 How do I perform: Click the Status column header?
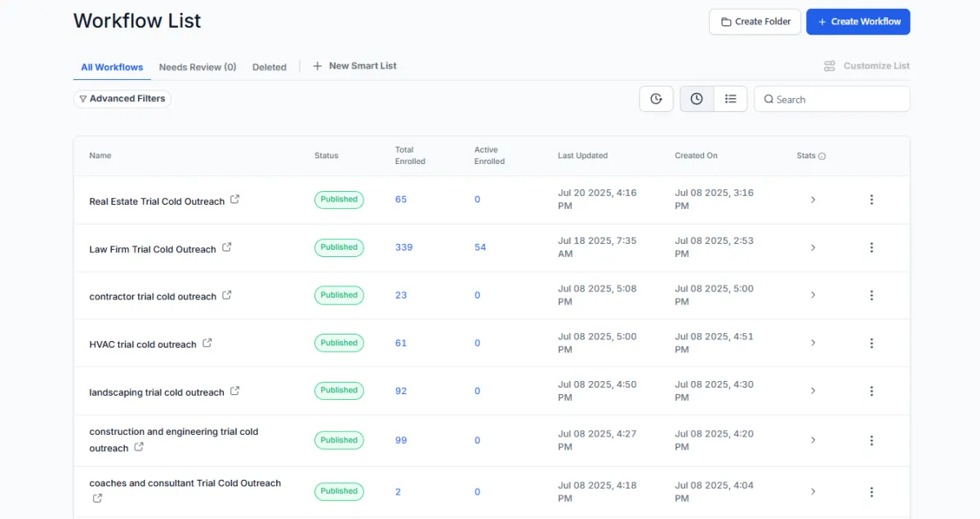click(326, 156)
